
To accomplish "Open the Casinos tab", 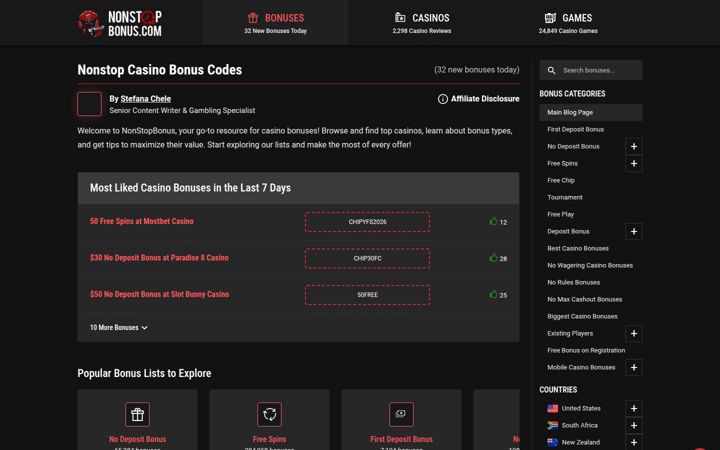I will pyautogui.click(x=422, y=22).
